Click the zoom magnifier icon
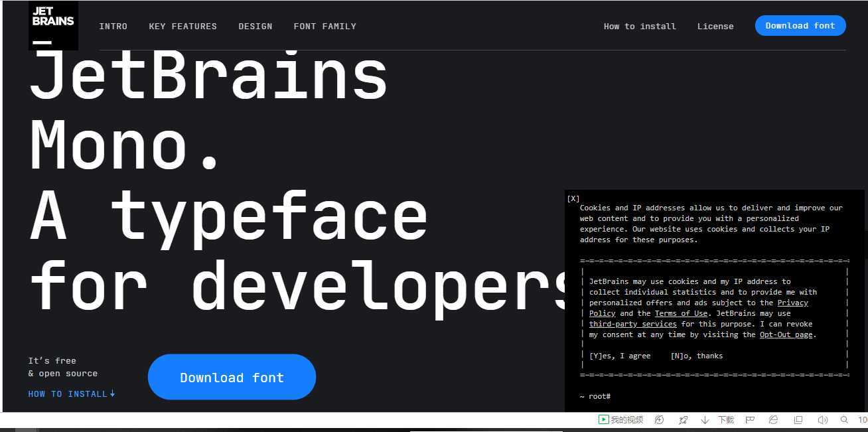Screen dimensions: 868x432 [844, 420]
